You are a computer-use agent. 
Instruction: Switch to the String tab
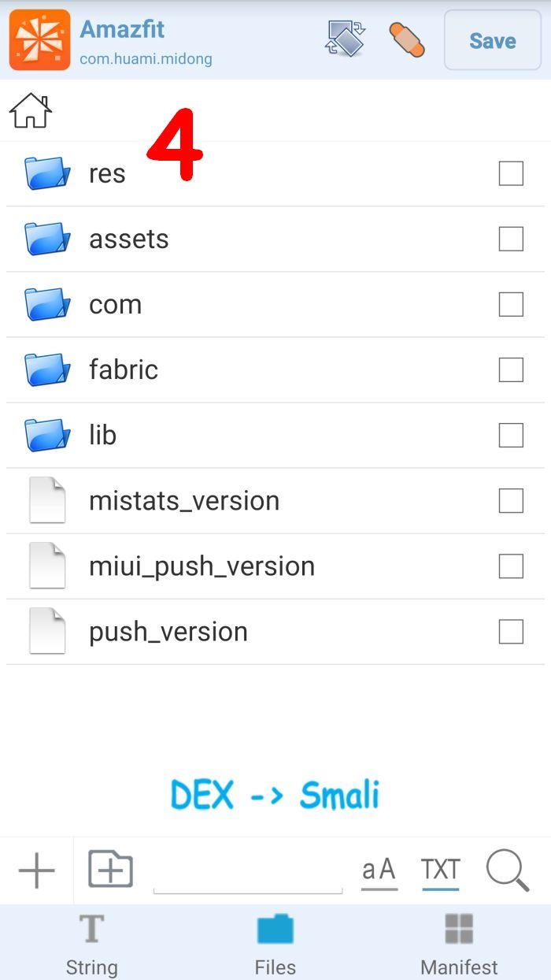(91, 944)
